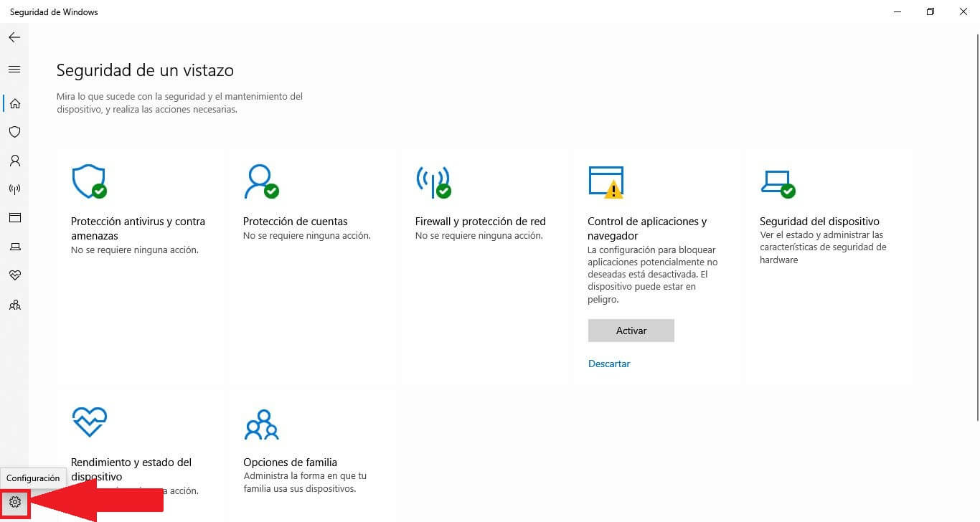The width and height of the screenshot is (980, 522).
Task: Click the 'Seguridad de un vistazo' heading
Action: pyautogui.click(x=145, y=70)
